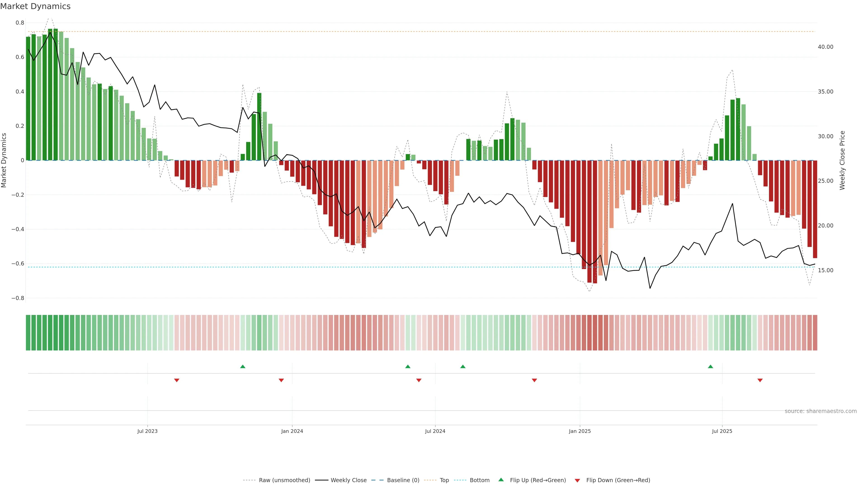Click the Flip Down triangle in the legend

tap(577, 481)
